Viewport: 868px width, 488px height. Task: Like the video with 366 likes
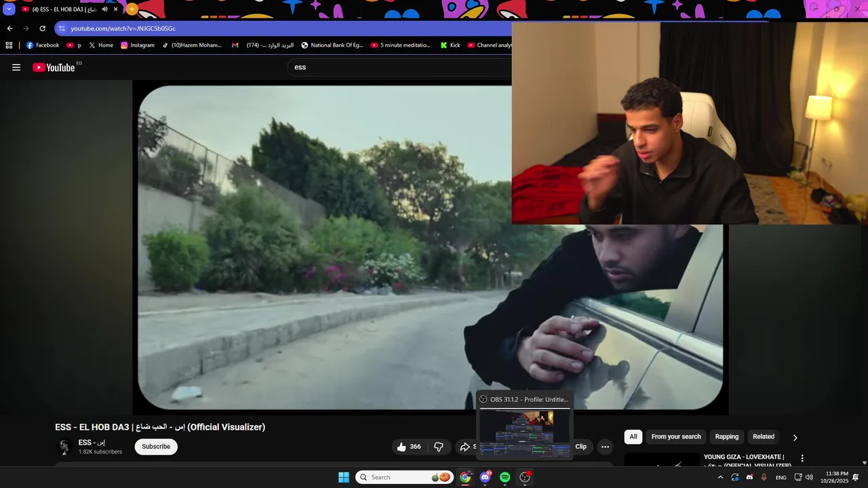(408, 447)
